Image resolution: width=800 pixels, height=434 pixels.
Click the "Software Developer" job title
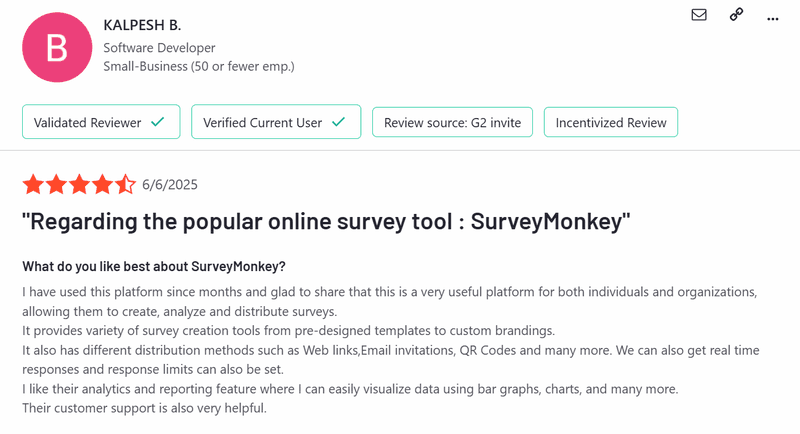159,47
